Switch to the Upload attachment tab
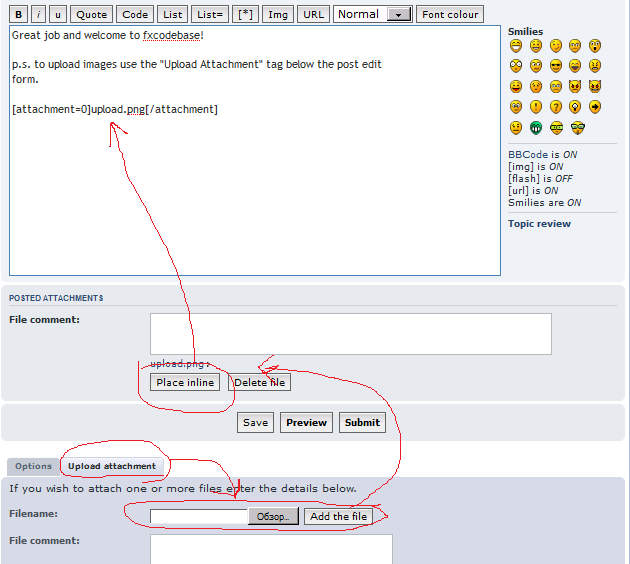 112,466
